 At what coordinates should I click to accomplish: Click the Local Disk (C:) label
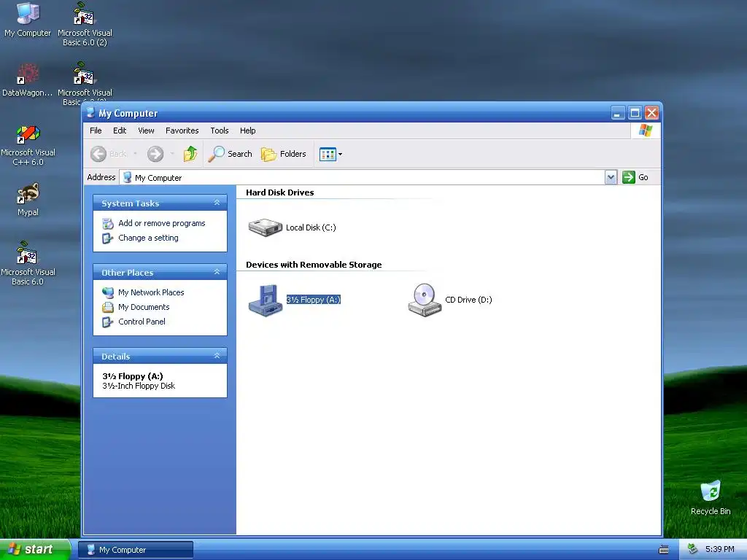pyautogui.click(x=311, y=227)
